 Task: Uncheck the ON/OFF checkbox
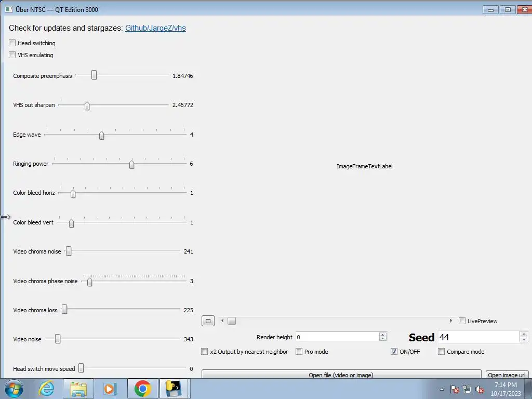(394, 352)
